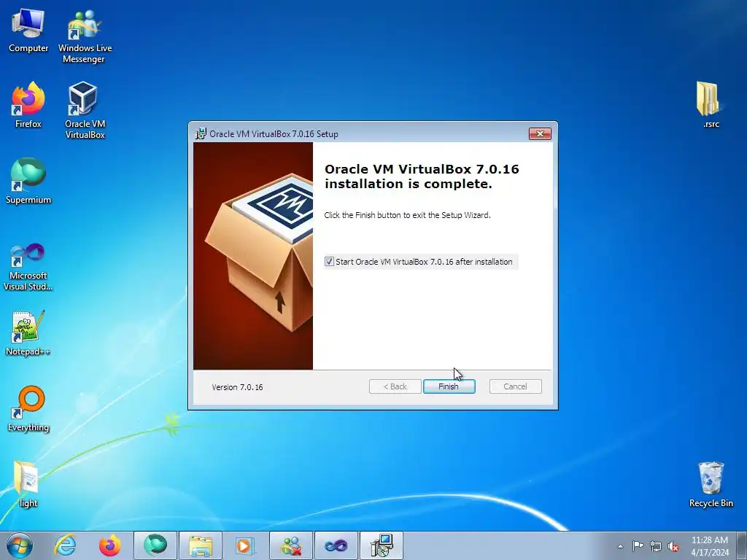This screenshot has height=560, width=747.
Task: Select the light folder on desktop
Action: click(28, 484)
